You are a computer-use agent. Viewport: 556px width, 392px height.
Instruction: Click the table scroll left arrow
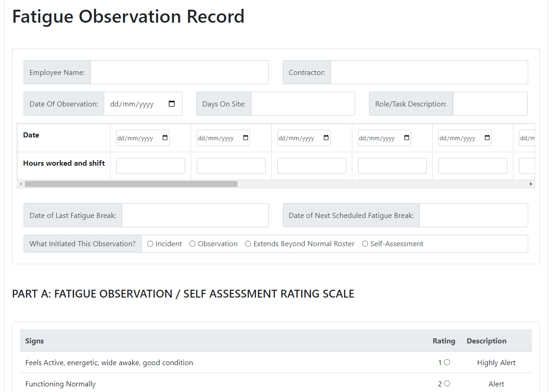point(21,184)
